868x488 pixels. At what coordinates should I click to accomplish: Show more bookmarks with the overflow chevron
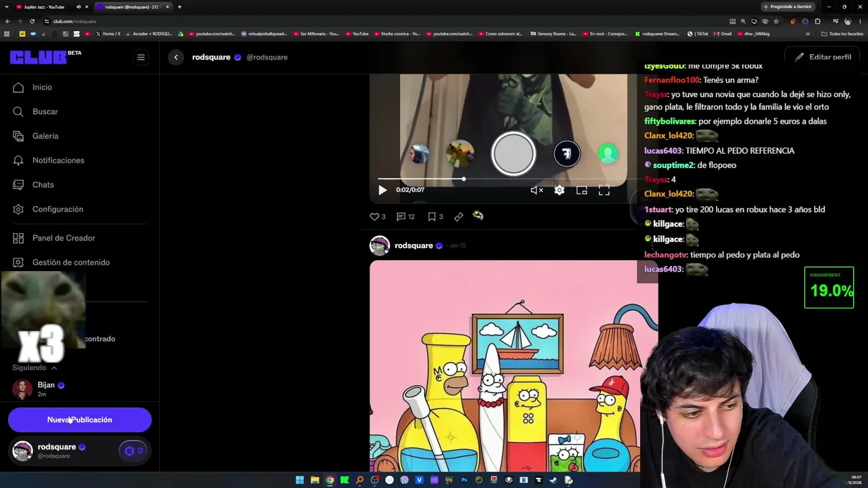pyautogui.click(x=808, y=33)
